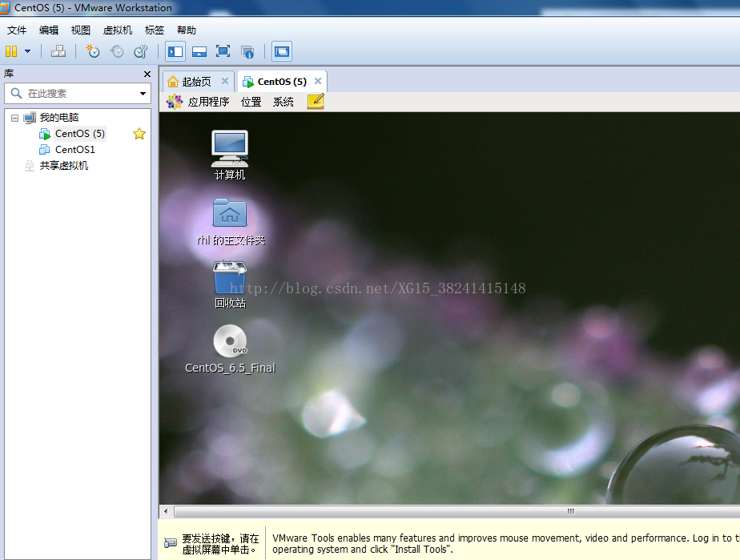
Task: Close the 库 library panel
Action: [147, 75]
